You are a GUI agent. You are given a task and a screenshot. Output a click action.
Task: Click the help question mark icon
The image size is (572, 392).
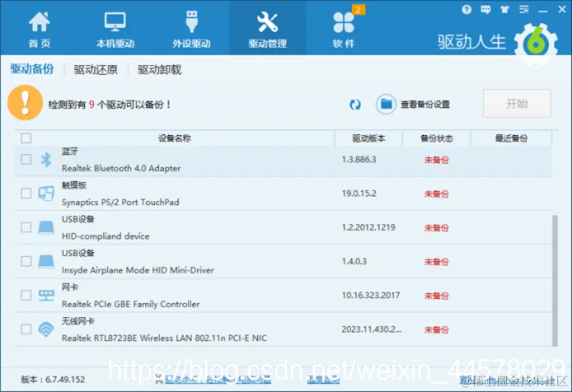pyautogui.click(x=466, y=10)
